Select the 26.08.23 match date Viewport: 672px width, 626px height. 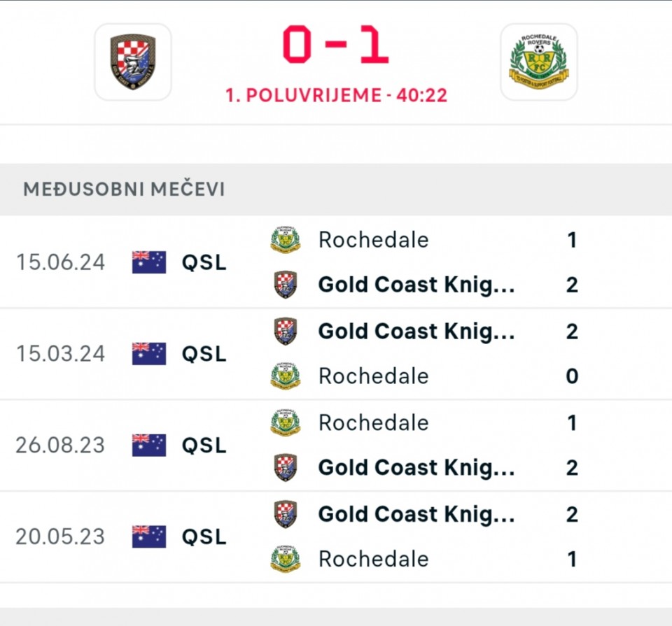pos(60,446)
